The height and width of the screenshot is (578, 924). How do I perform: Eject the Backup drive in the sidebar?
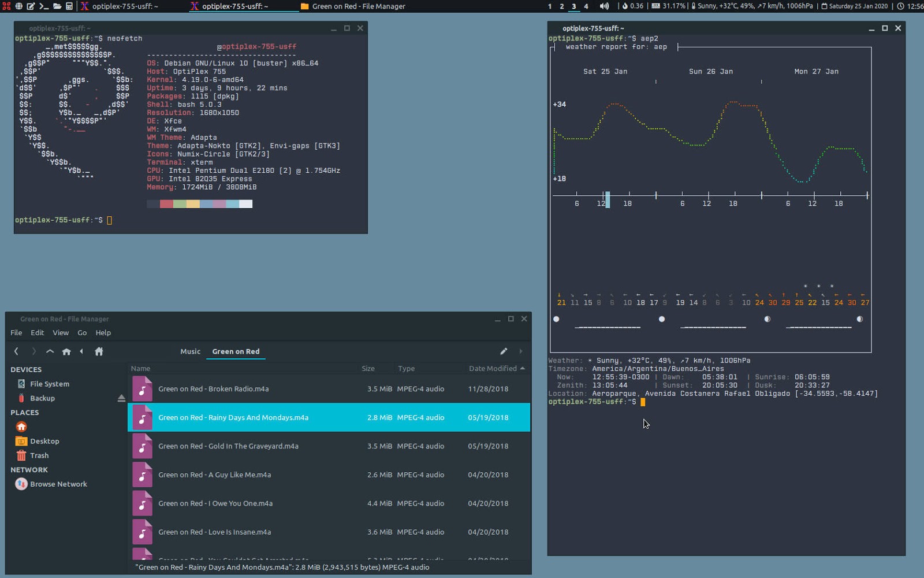pos(121,398)
